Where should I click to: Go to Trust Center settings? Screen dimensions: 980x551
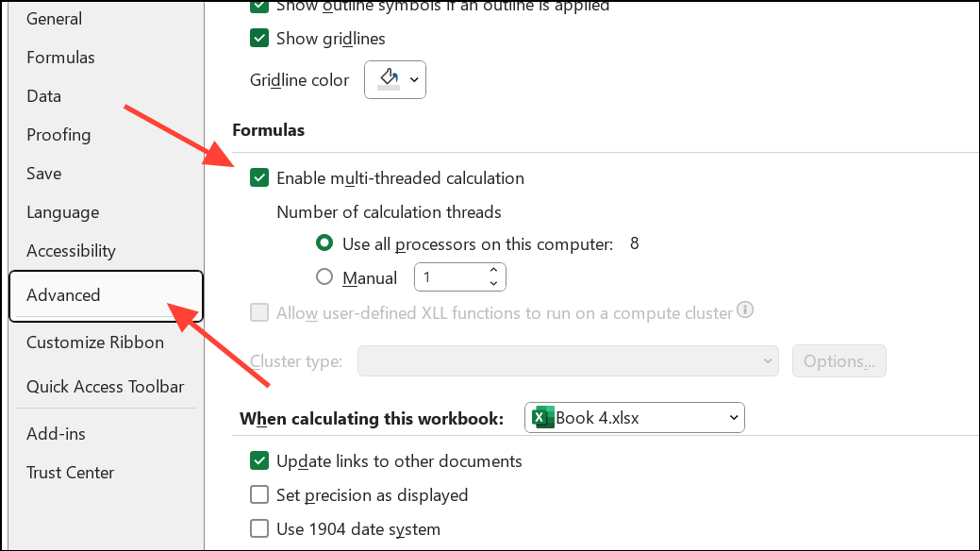[70, 473]
